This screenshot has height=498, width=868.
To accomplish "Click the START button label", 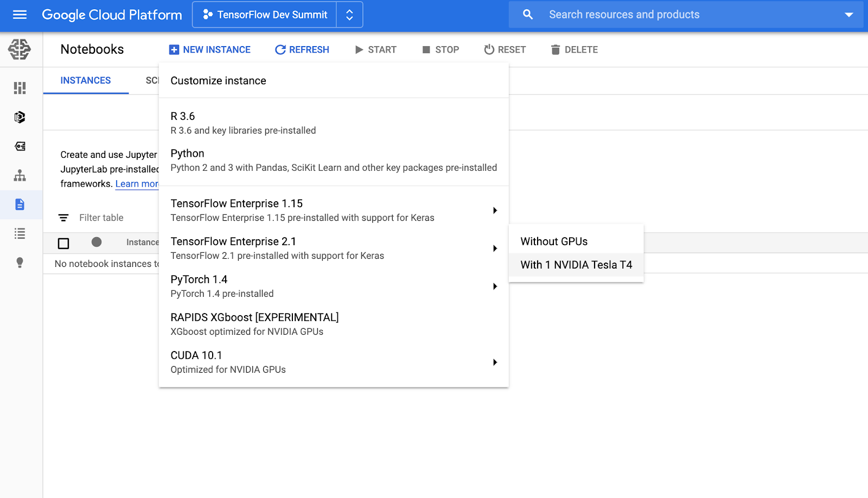I will click(382, 50).
